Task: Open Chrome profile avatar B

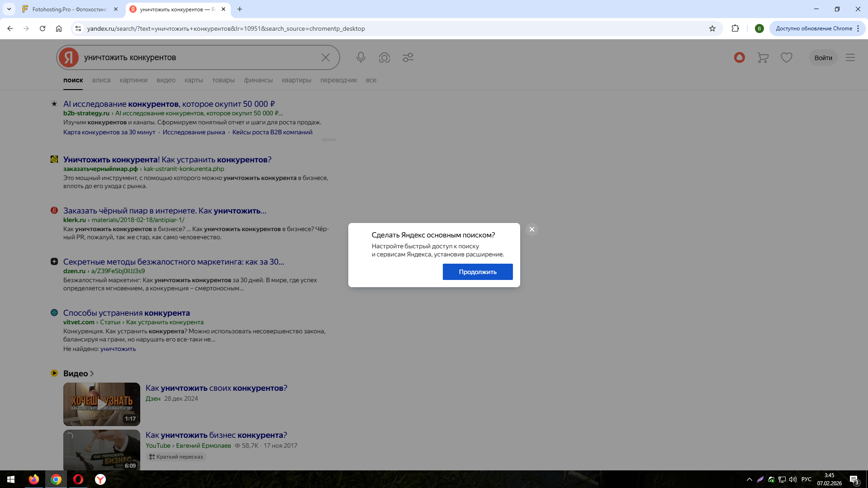Action: tap(759, 28)
